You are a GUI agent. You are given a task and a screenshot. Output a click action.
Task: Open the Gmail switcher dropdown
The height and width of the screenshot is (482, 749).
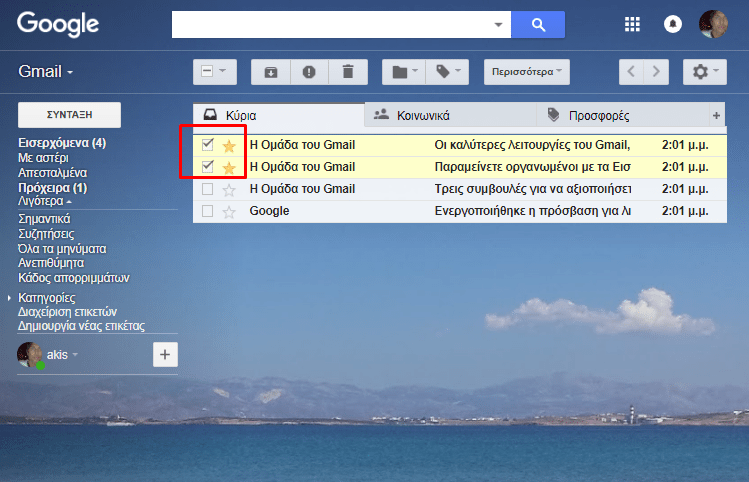pyautogui.click(x=45, y=72)
